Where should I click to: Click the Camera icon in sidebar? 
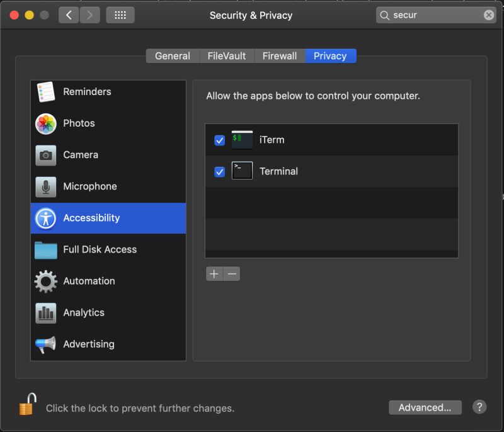coord(45,155)
